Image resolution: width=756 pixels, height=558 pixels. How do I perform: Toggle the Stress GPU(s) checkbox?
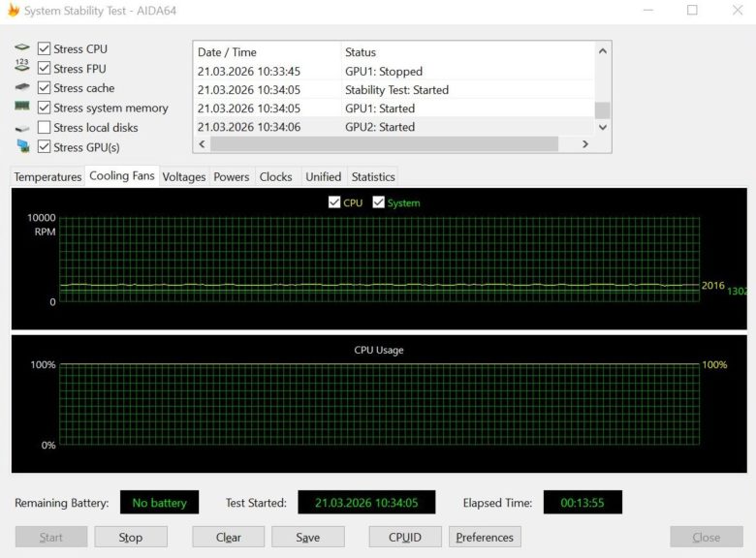(x=44, y=147)
